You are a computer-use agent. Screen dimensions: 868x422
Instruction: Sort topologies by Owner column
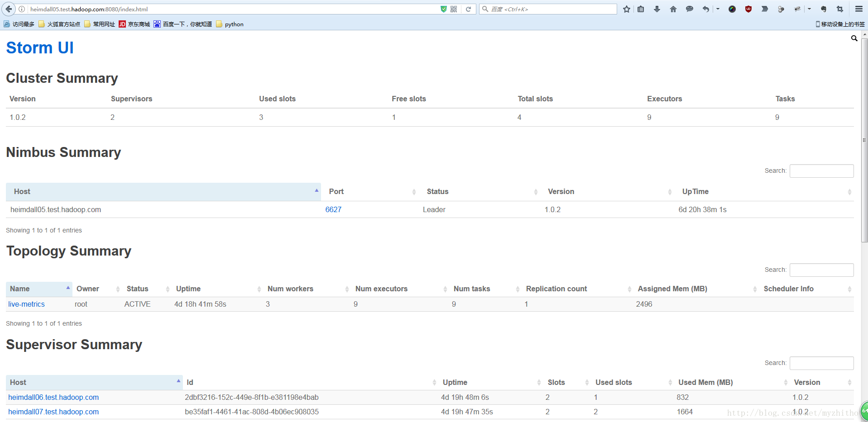pyautogui.click(x=97, y=289)
